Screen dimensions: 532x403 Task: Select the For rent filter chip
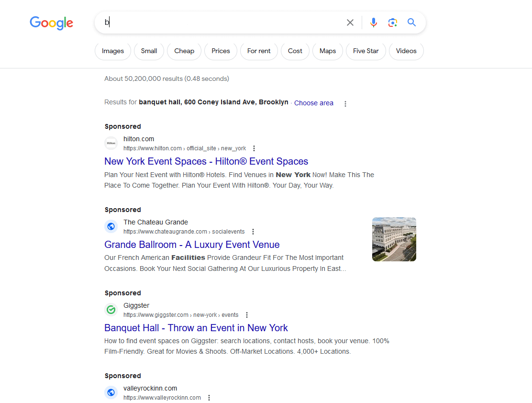point(259,51)
